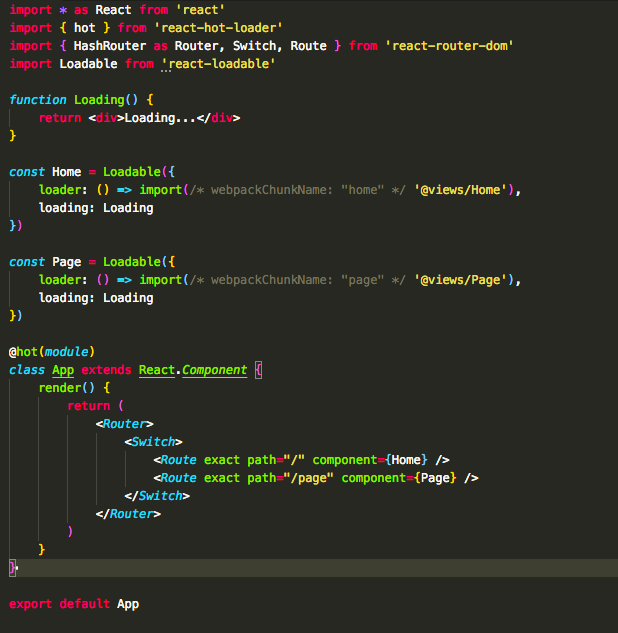The height and width of the screenshot is (633, 618).
Task: Click the path="/" attribute
Action: click(276, 460)
